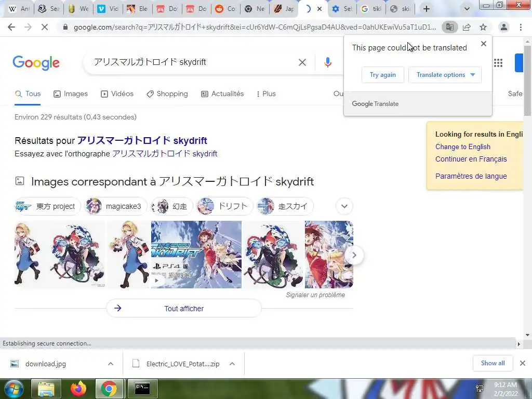Open the Windows Start menu

coord(14,389)
